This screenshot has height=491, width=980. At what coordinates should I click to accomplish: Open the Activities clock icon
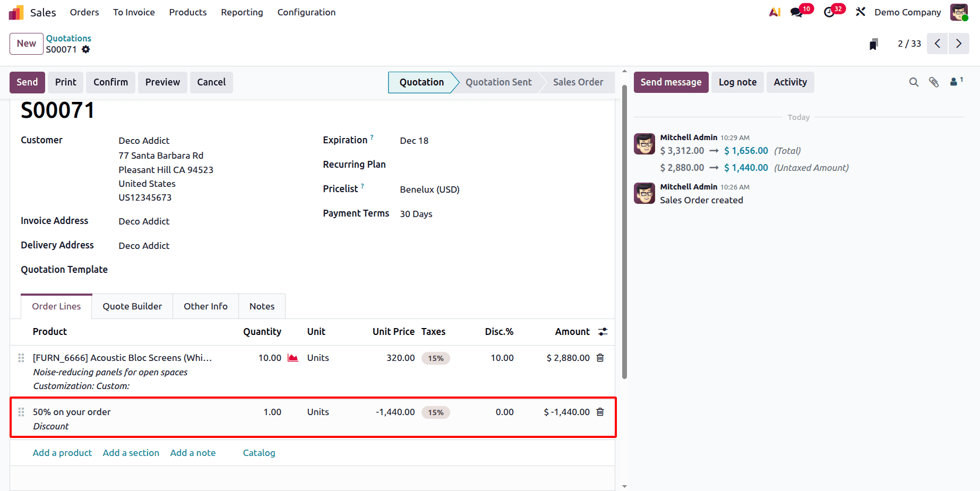tap(829, 12)
